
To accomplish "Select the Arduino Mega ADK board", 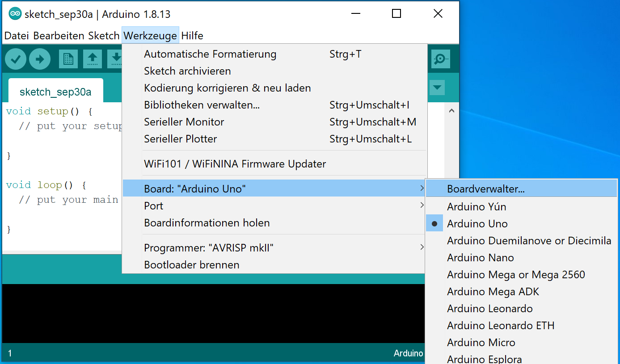I will (x=521, y=292).
